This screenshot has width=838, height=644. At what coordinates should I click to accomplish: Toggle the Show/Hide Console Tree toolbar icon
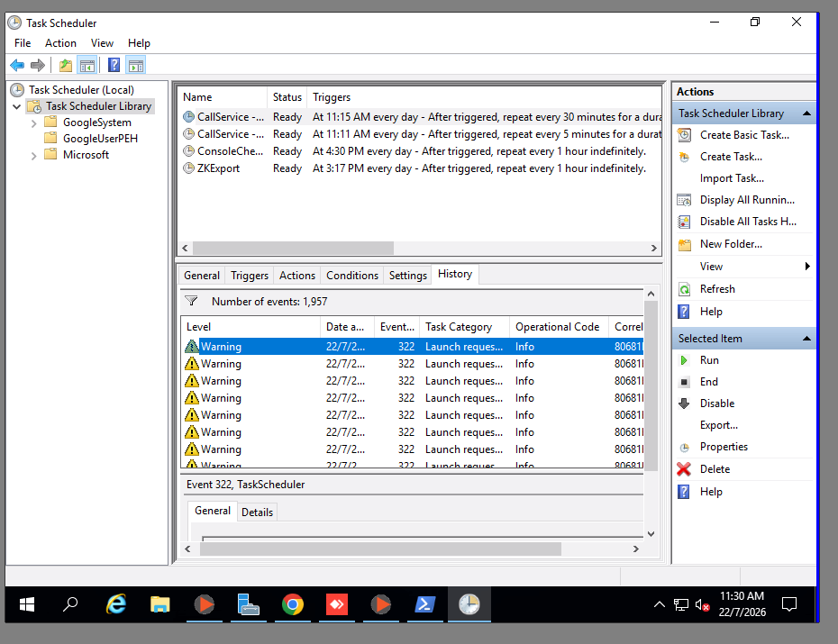click(x=87, y=66)
